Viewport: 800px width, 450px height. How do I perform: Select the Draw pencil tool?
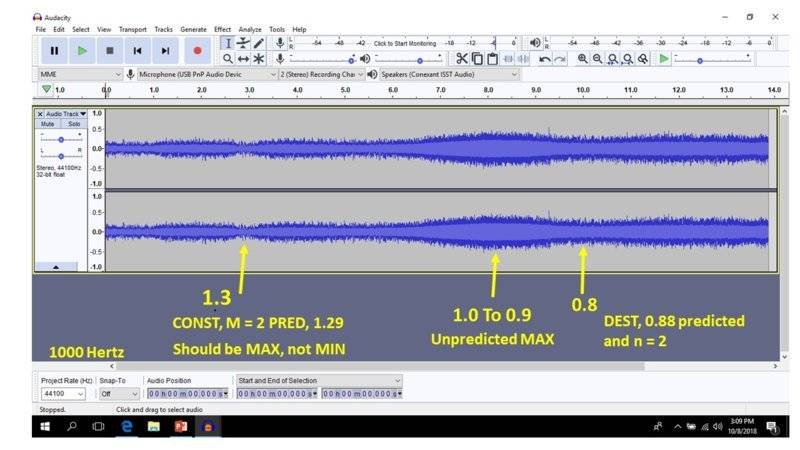pos(259,43)
